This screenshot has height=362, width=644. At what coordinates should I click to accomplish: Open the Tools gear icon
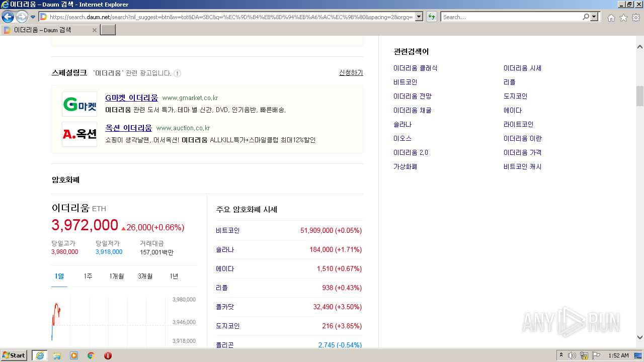coord(636,18)
